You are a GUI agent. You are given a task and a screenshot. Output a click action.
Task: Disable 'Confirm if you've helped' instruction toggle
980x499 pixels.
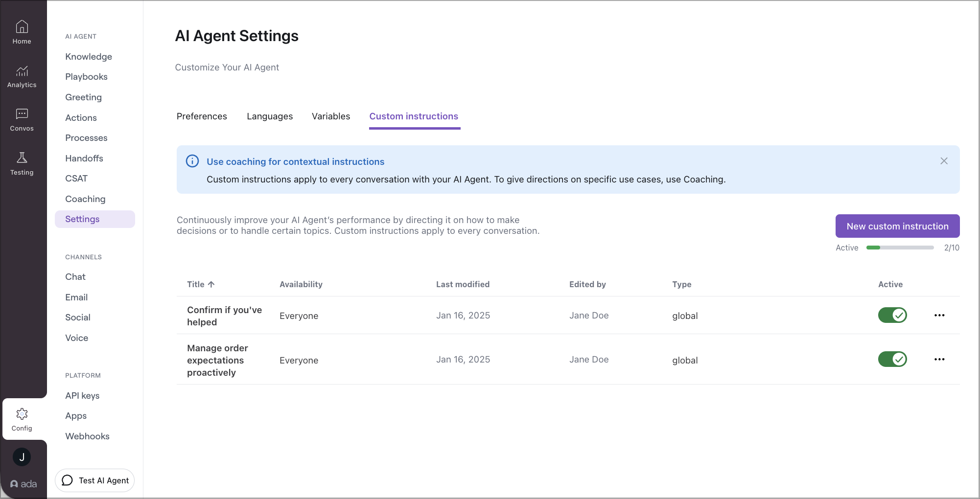click(x=892, y=315)
